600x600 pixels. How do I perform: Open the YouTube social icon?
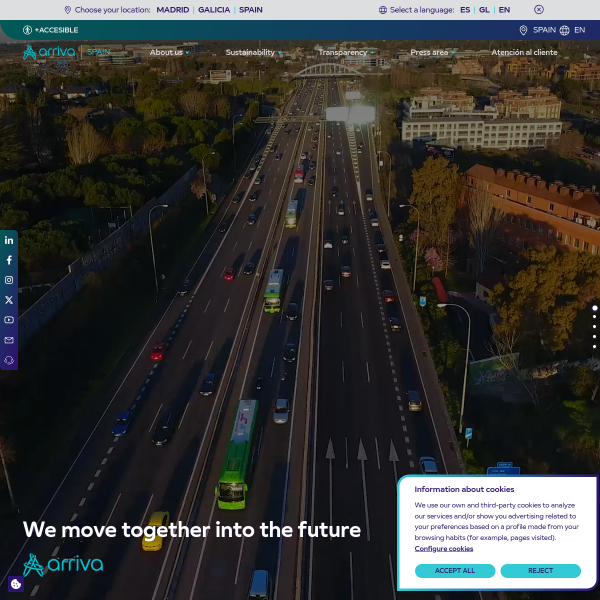(9, 320)
